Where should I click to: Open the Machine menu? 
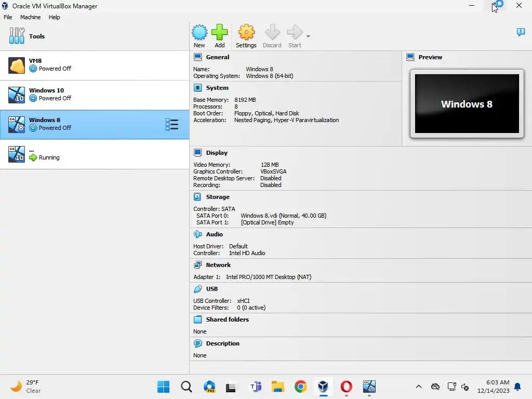point(30,17)
